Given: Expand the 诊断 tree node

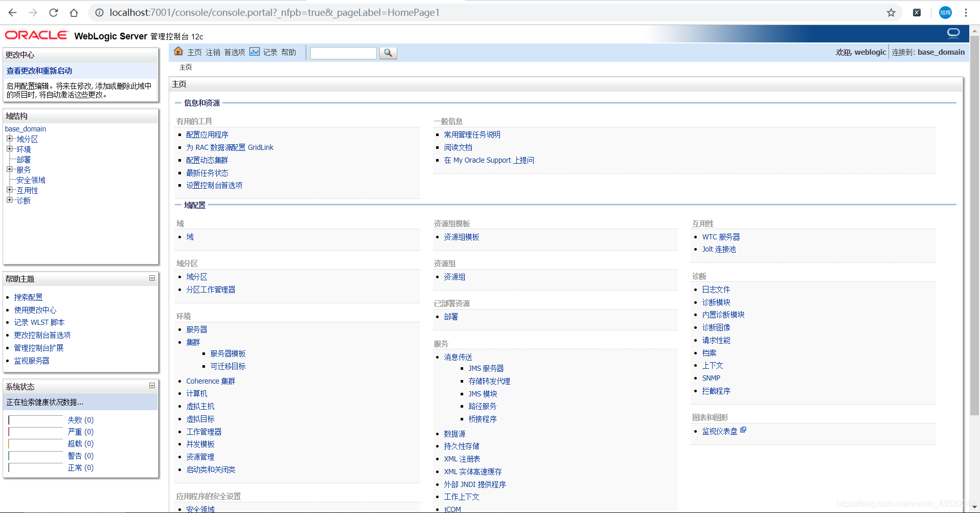Looking at the screenshot, I should [10, 200].
